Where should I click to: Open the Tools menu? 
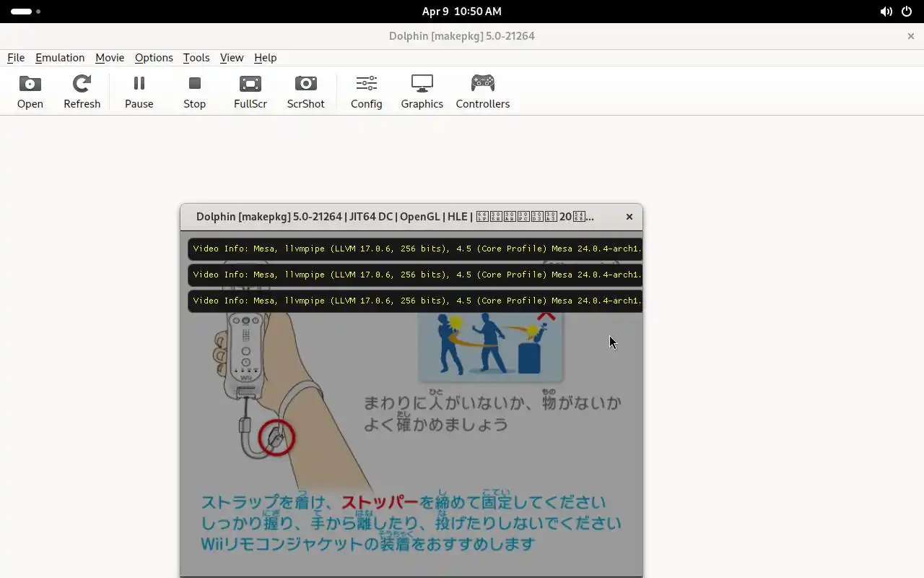196,58
